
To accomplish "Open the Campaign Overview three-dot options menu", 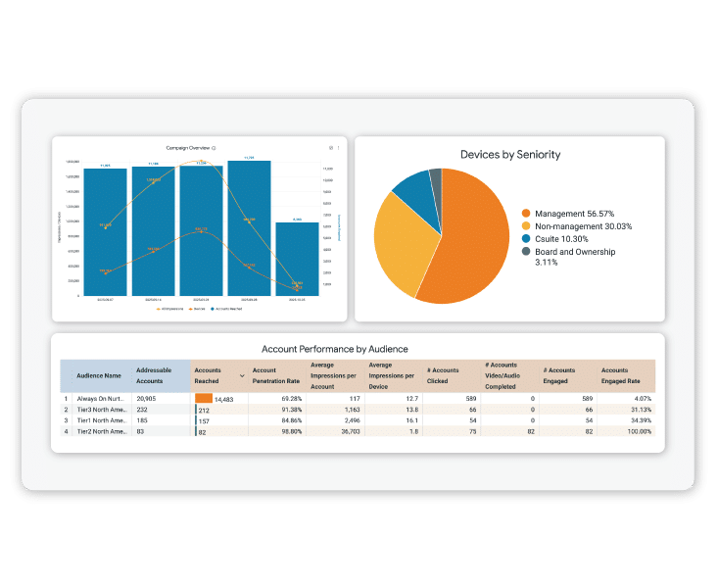I will pyautogui.click(x=339, y=147).
